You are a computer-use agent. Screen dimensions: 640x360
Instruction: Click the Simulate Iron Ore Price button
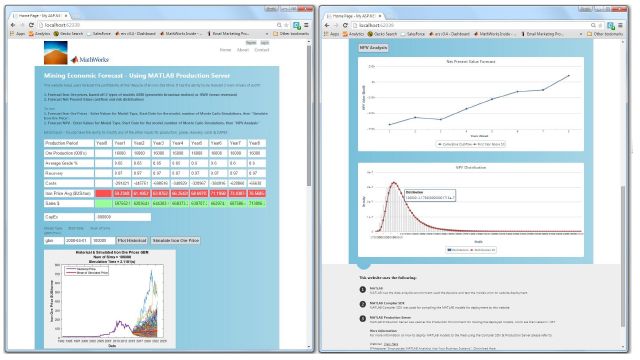176,241
